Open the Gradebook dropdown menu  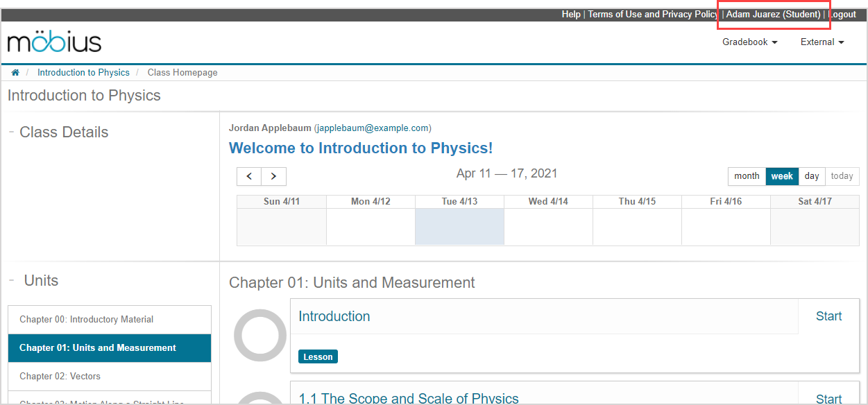[749, 42]
